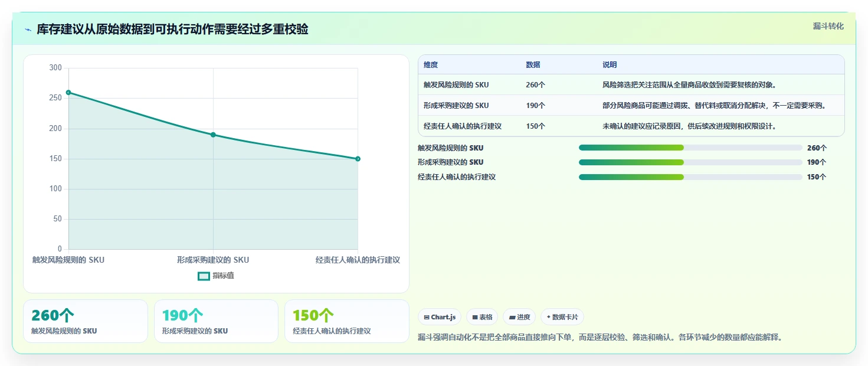This screenshot has width=868, height=366.
Task: Select table cell 经责任人确认的执行建议
Action: click(x=463, y=126)
